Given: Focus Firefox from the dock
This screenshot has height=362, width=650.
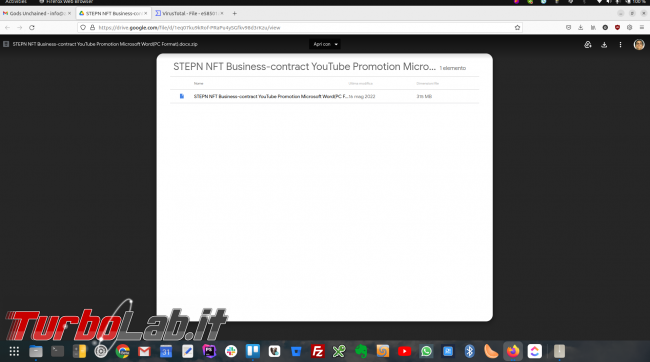Looking at the screenshot, I should [x=513, y=352].
